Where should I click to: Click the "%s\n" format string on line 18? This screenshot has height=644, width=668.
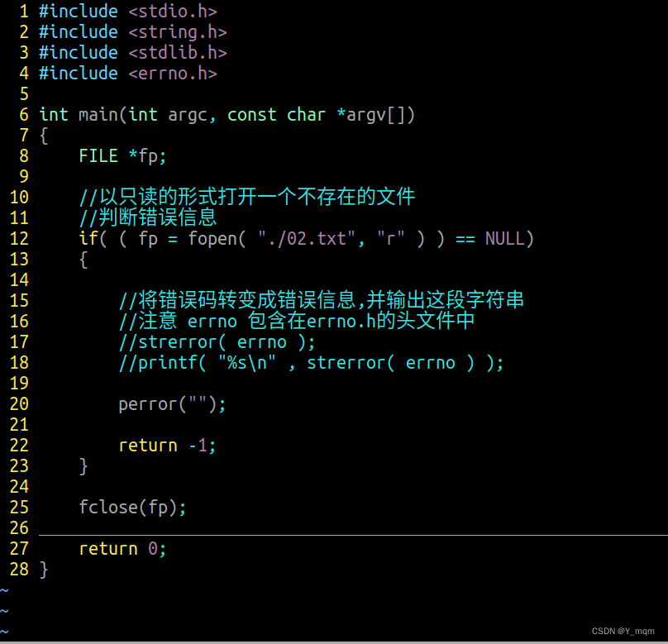point(247,362)
